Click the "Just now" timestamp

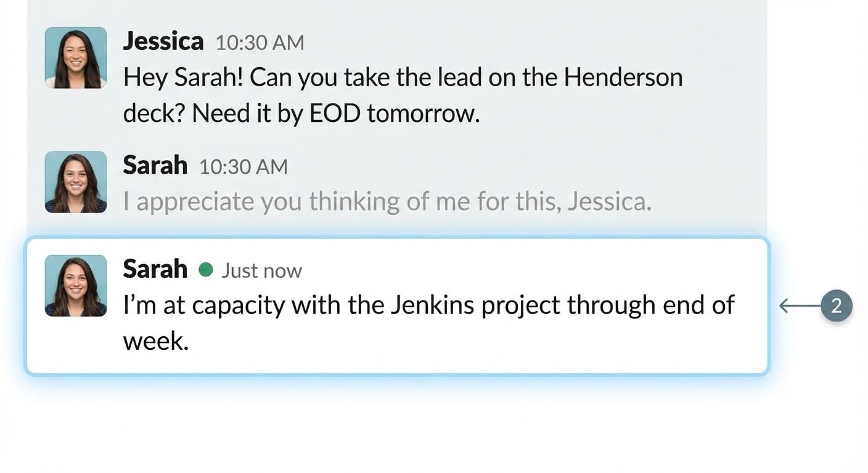point(262,270)
